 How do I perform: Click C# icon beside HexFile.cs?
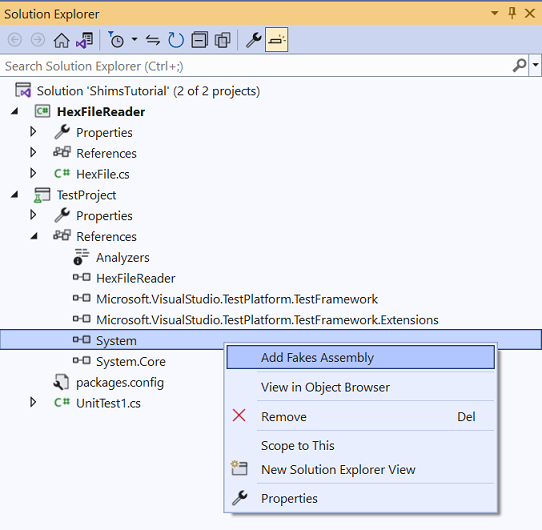[x=62, y=173]
